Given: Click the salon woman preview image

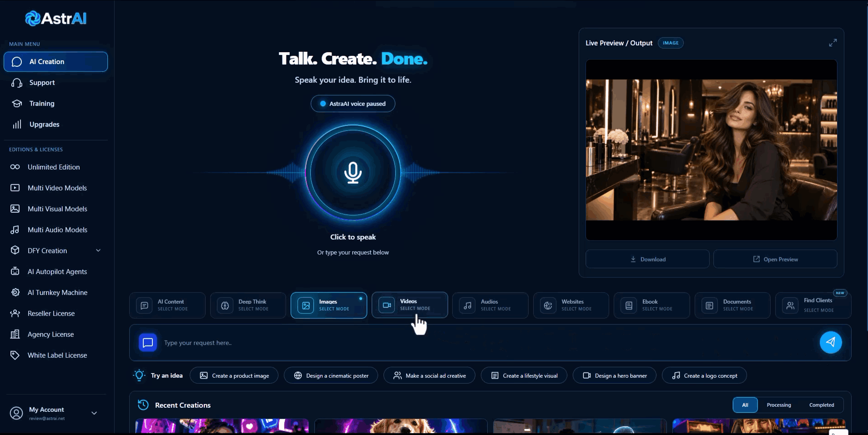Looking at the screenshot, I should pos(712,150).
